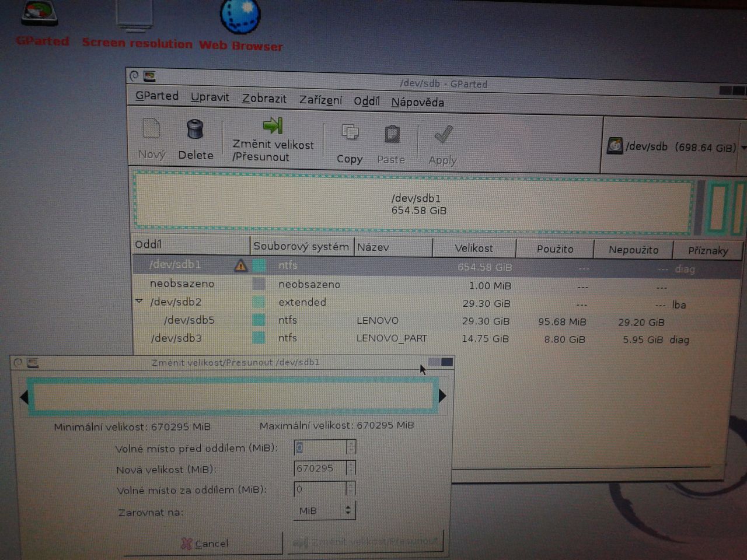
Task: Click the Změnit velikost/Přesunout toolbar icon
Action: coord(273,125)
